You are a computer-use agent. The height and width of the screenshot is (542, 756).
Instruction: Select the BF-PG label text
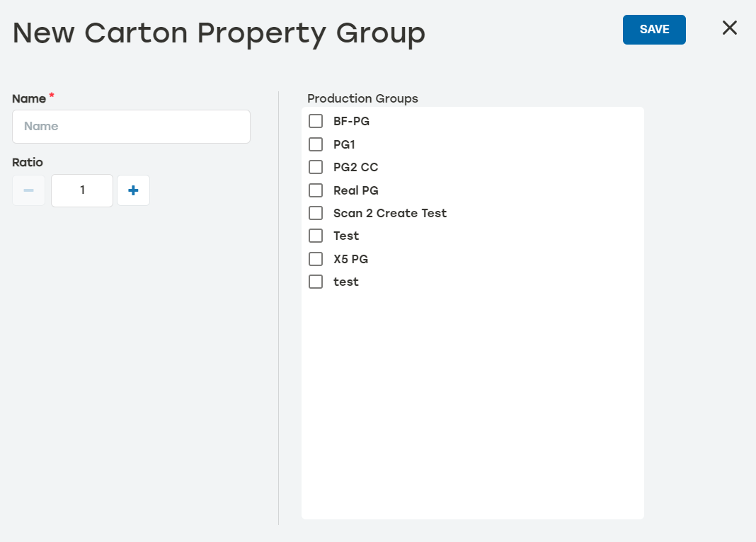pos(351,121)
